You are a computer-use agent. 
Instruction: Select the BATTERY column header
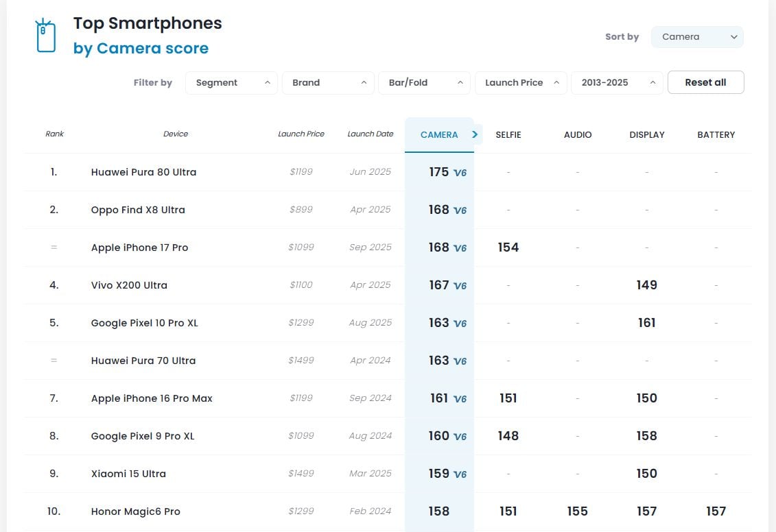[x=716, y=134]
